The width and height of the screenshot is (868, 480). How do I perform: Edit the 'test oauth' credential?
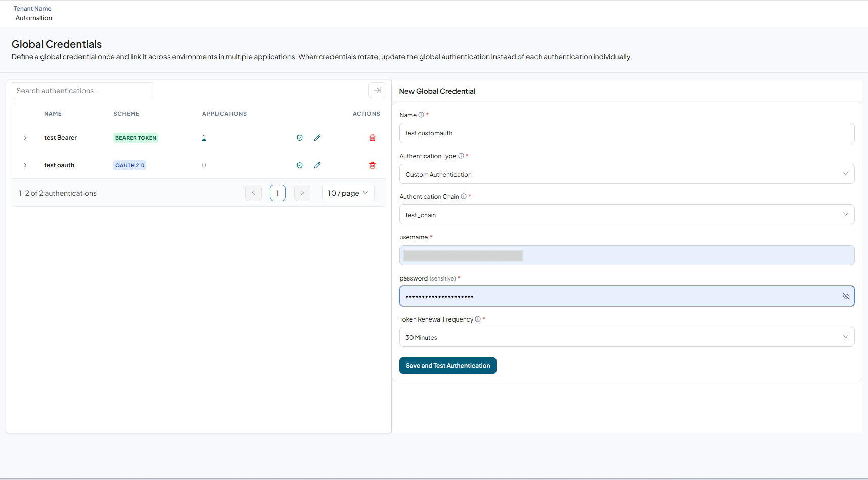[317, 165]
